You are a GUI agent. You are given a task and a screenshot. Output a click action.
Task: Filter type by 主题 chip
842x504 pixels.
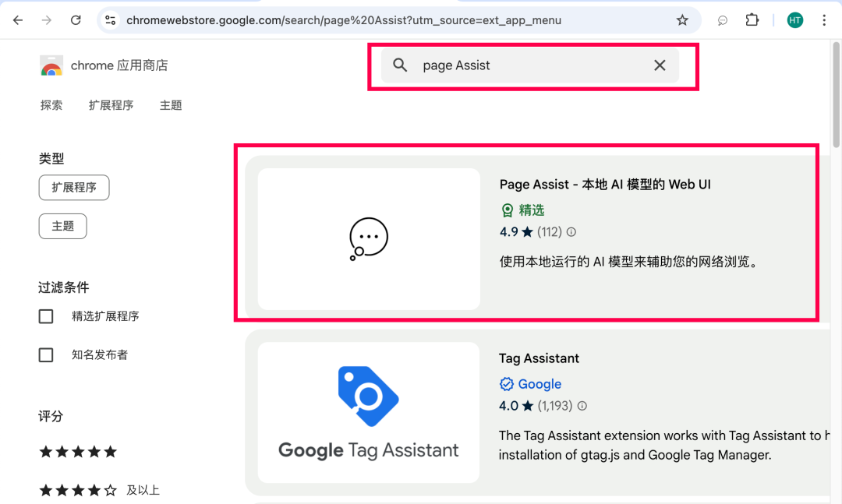click(x=63, y=226)
